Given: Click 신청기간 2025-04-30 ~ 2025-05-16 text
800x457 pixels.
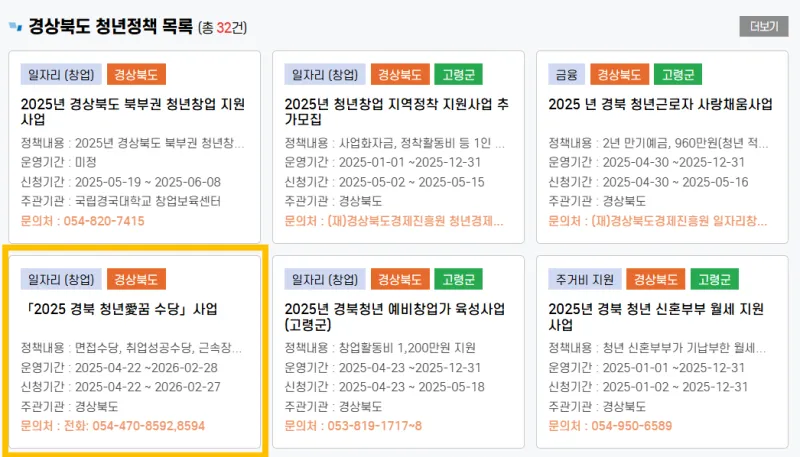Looking at the screenshot, I should pyautogui.click(x=648, y=182).
